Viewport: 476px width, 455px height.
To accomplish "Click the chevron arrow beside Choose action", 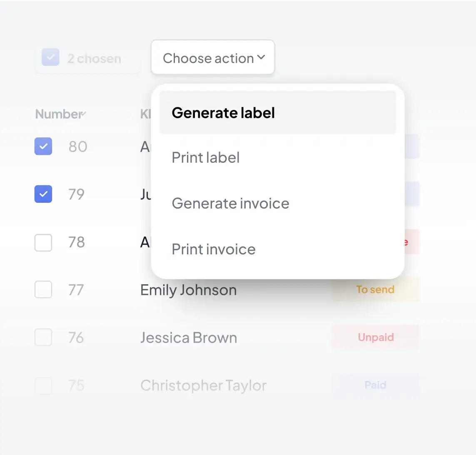I will click(x=261, y=57).
